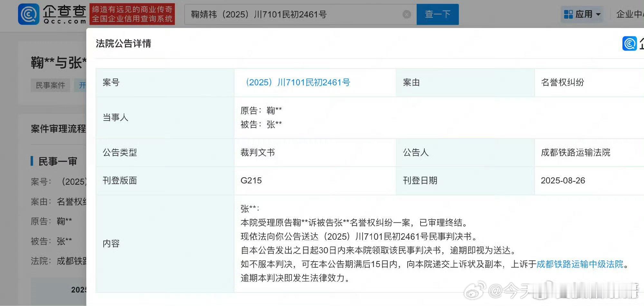
Task: Open the 应用 grid icon menu
Action: pyautogui.click(x=568, y=14)
